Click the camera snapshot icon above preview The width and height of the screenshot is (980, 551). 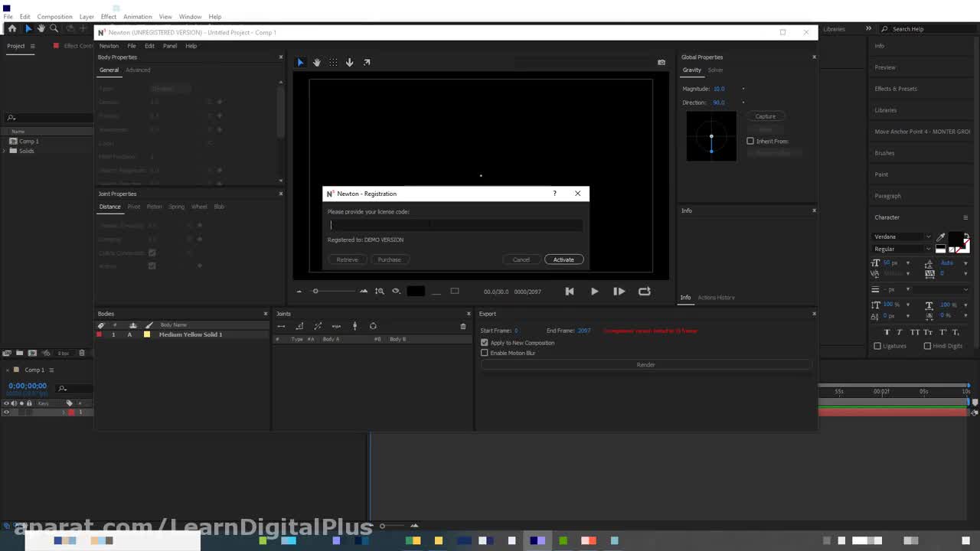click(661, 62)
